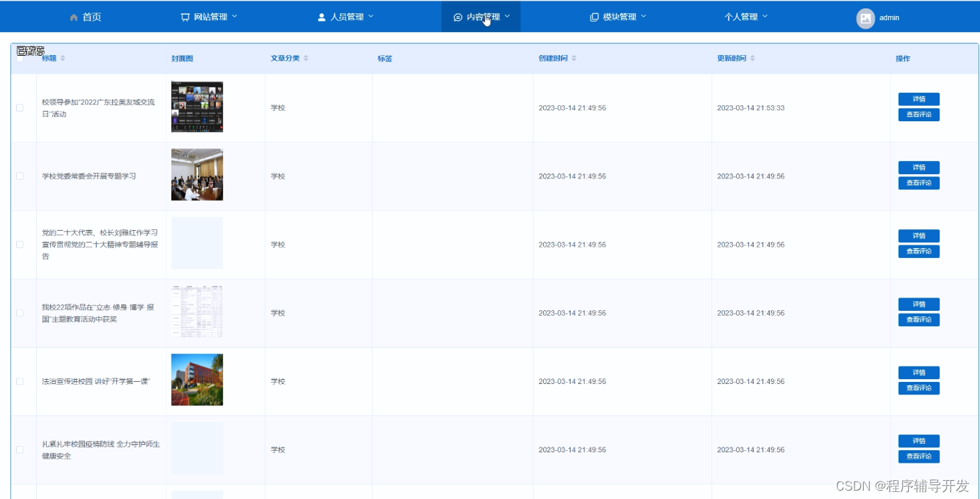Screen dimensions: 980x499
Task: Go to the 首页 menu item
Action: 92,17
